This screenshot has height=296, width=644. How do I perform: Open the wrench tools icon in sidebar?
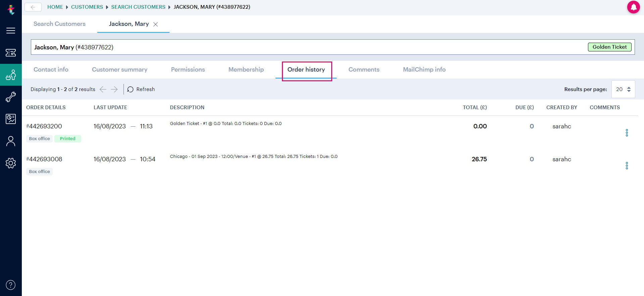click(x=11, y=97)
